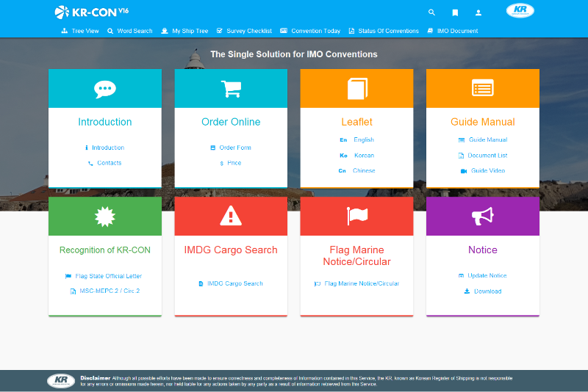The height and width of the screenshot is (392, 588).
Task: Open the search magnifier icon in header
Action: coord(431,12)
